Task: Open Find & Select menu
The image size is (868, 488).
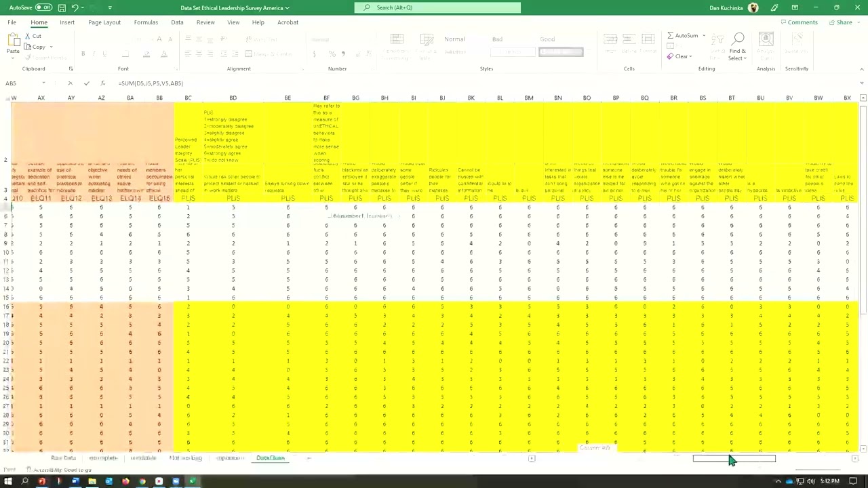Action: pyautogui.click(x=737, y=46)
